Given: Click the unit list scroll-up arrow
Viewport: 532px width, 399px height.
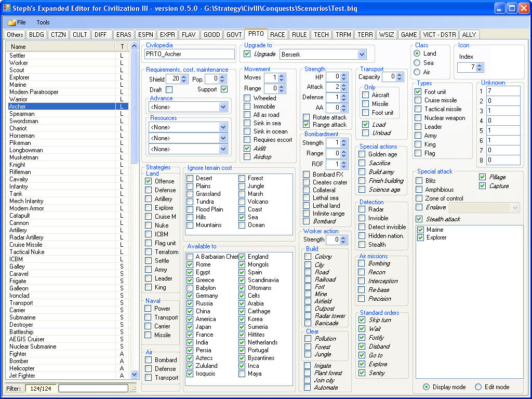Looking at the screenshot, I should [x=135, y=46].
